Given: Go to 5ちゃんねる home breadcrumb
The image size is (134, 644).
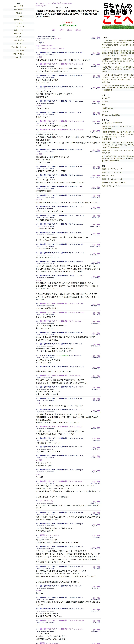Looking at the screenshot, I should (40, 3).
